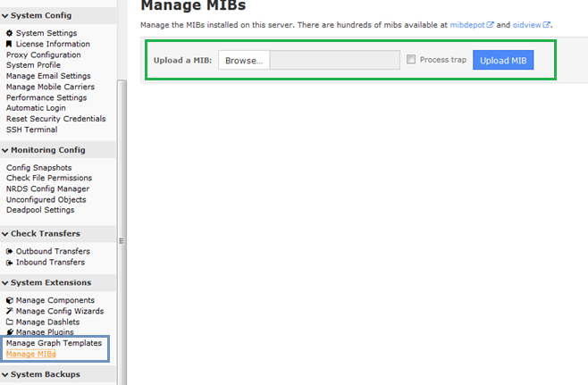
Task: Collapse the Check Transfers section
Action: pyautogui.click(x=4, y=234)
